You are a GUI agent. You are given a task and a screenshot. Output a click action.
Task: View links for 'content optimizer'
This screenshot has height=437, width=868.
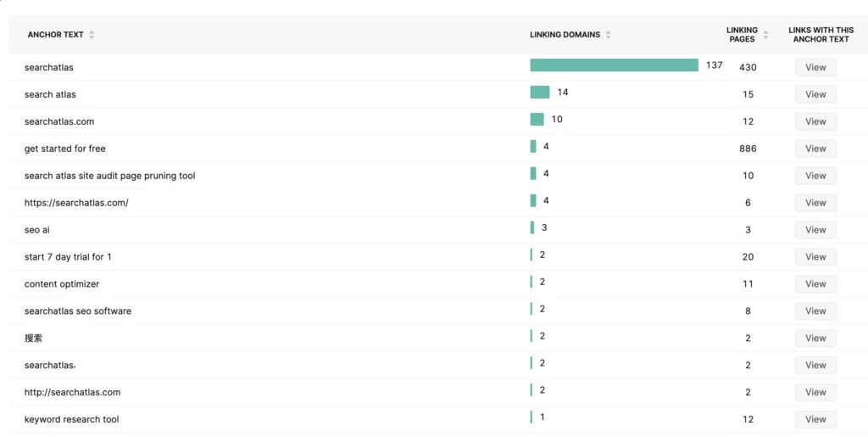(815, 284)
